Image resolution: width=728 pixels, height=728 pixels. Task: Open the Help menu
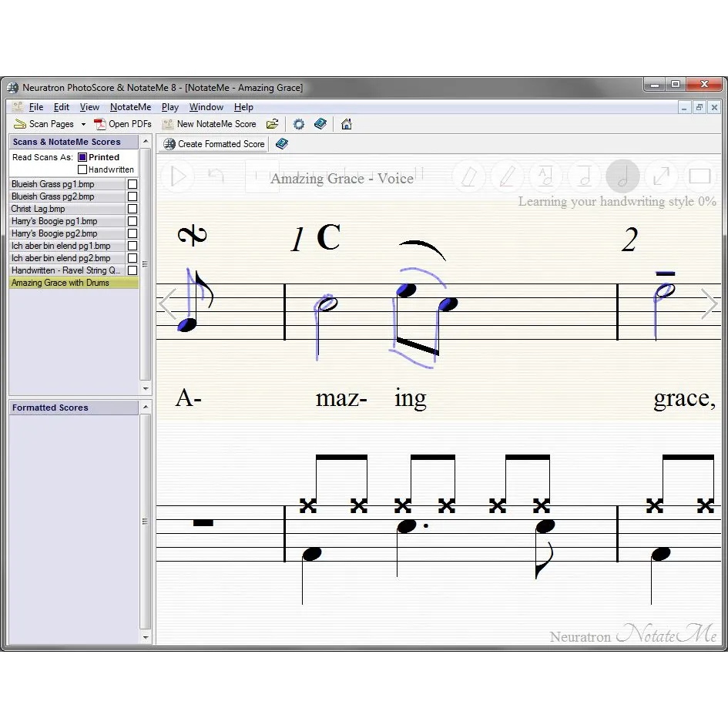tap(243, 107)
